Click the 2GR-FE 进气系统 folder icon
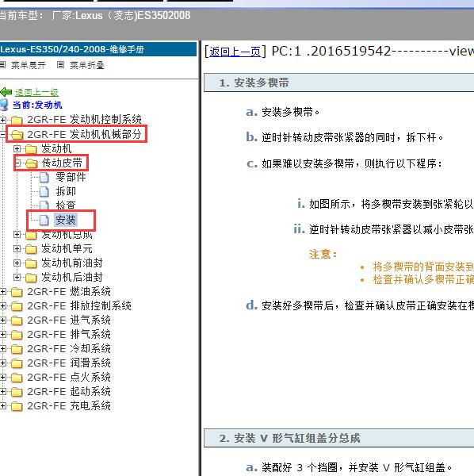This screenshot has width=474, height=476. [x=17, y=321]
